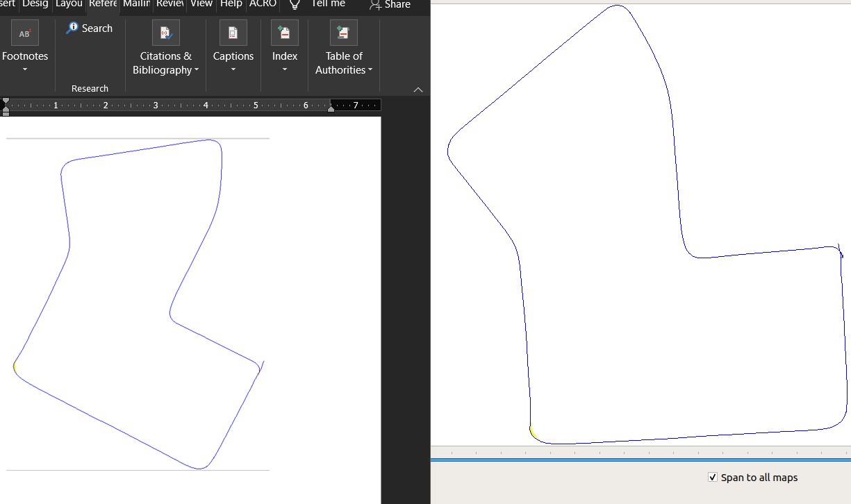Click the Table of Authorities icon
This screenshot has width=851, height=504.
pyautogui.click(x=343, y=33)
